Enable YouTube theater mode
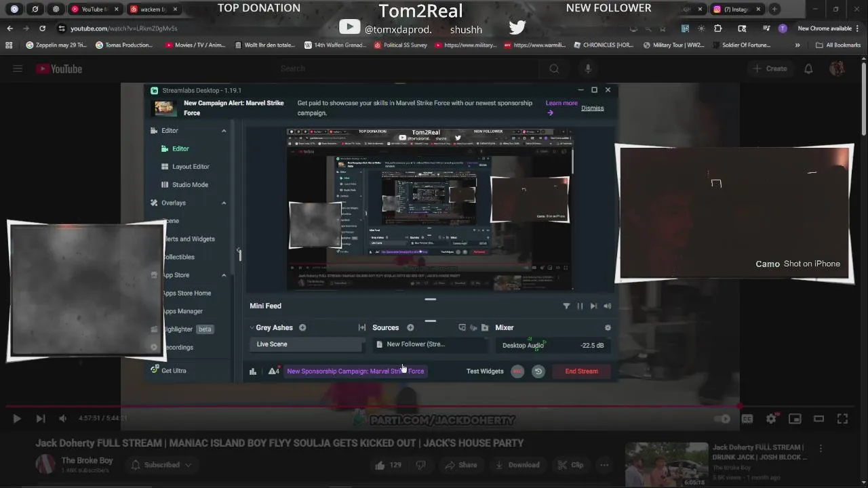 (818, 419)
